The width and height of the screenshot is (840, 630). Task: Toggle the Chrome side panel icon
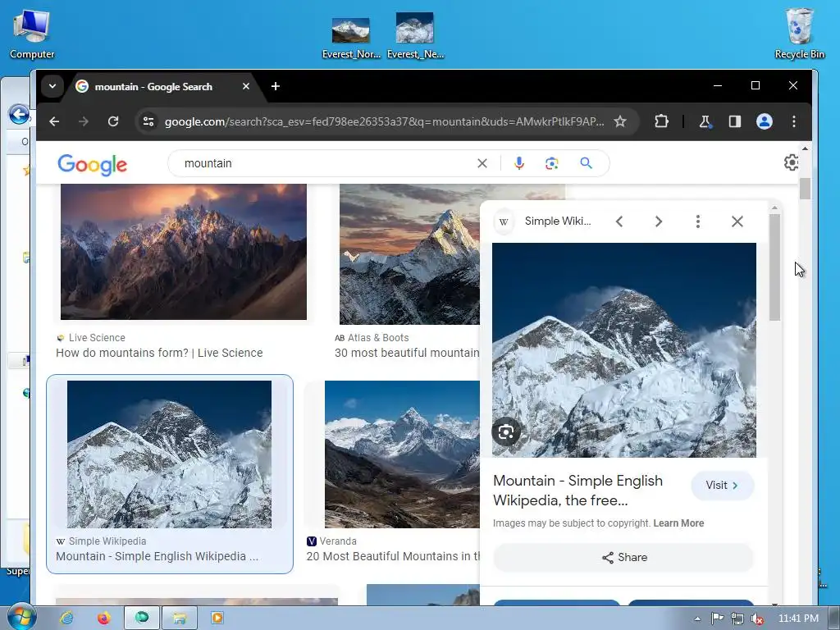pyautogui.click(x=735, y=121)
